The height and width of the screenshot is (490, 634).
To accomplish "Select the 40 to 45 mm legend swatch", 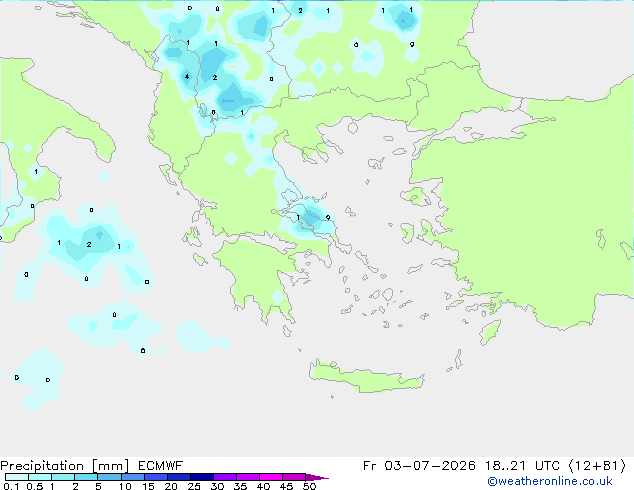I will 271,477.
